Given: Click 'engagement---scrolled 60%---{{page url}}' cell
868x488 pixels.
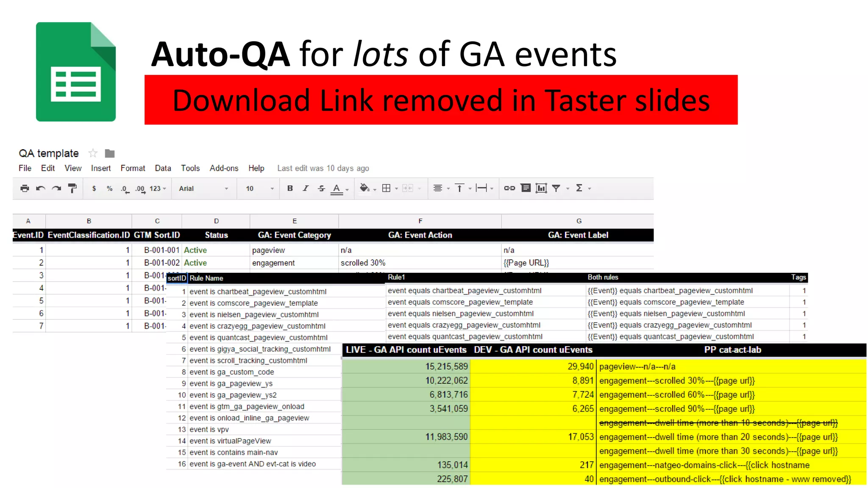Looking at the screenshot, I should (x=732, y=395).
